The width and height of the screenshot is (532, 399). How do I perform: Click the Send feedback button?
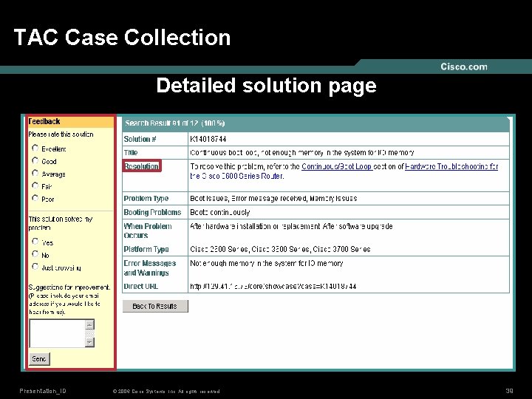[x=39, y=359]
